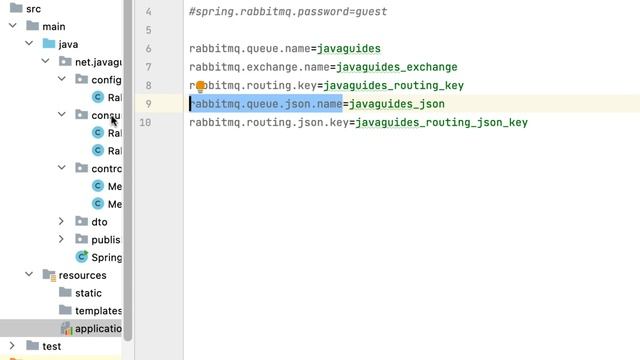Click the blue java source folder icon
This screenshot has height=360, width=640.
pos(49,43)
